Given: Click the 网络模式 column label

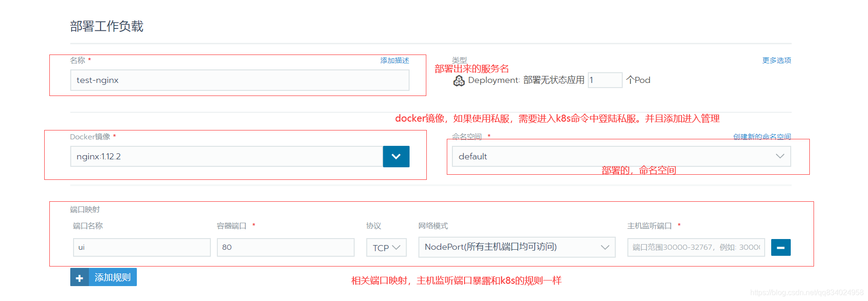Looking at the screenshot, I should [x=433, y=226].
